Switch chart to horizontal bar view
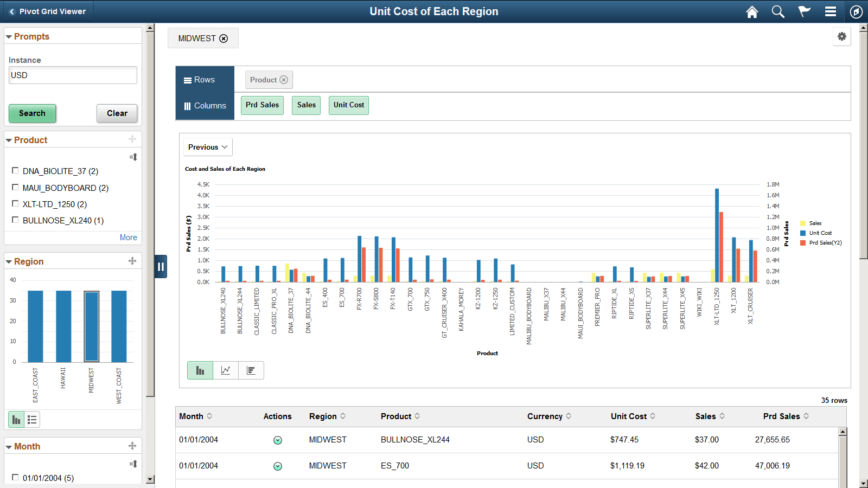This screenshot has width=868, height=488. coord(251,370)
